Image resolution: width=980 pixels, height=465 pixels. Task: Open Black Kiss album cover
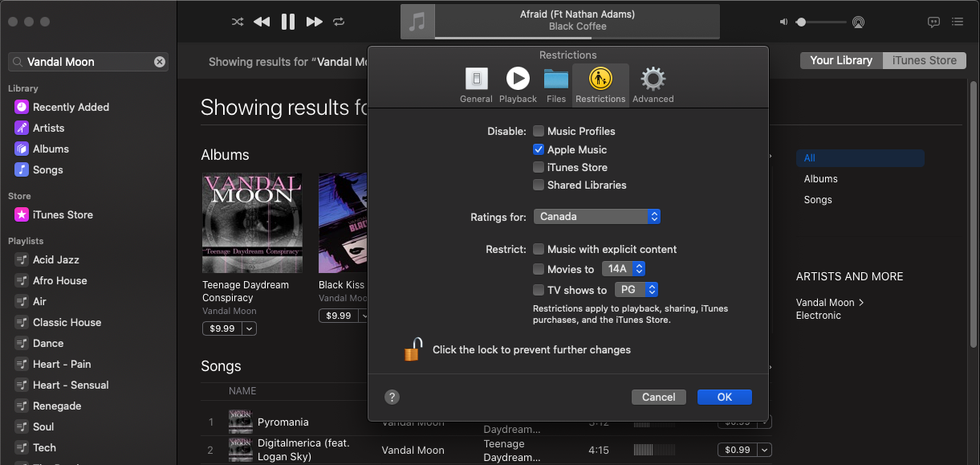tap(343, 223)
